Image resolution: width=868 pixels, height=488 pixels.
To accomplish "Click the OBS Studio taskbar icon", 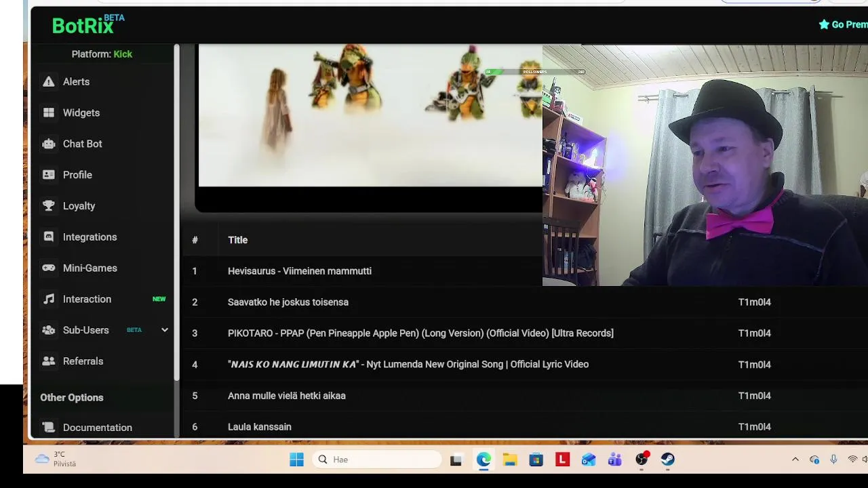I will [x=642, y=460].
